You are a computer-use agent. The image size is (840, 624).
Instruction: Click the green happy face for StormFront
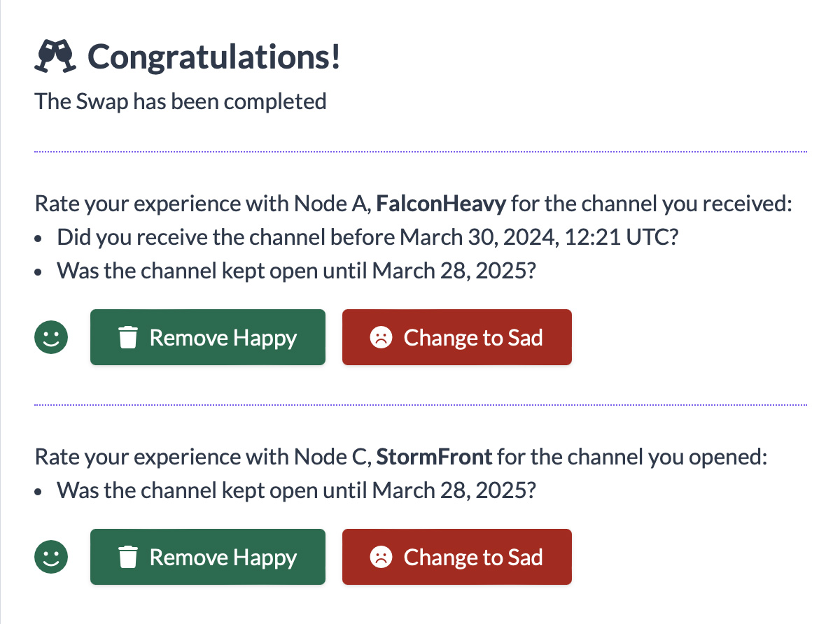click(51, 557)
